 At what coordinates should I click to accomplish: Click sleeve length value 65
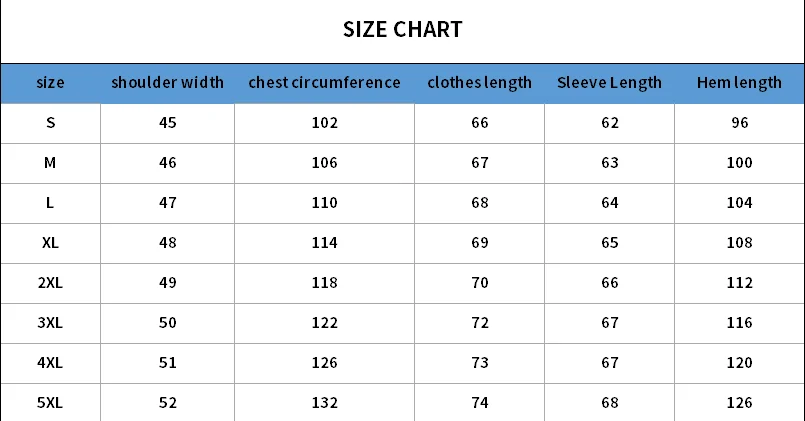tap(610, 243)
